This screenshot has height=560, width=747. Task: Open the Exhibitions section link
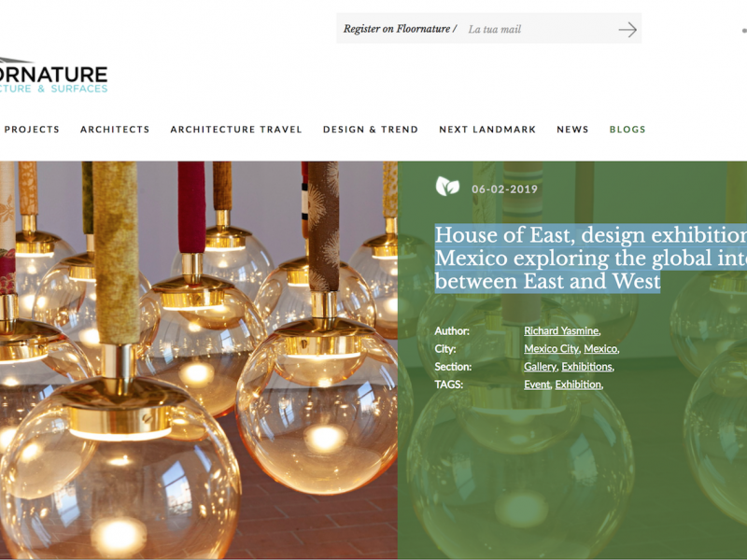[586, 367]
